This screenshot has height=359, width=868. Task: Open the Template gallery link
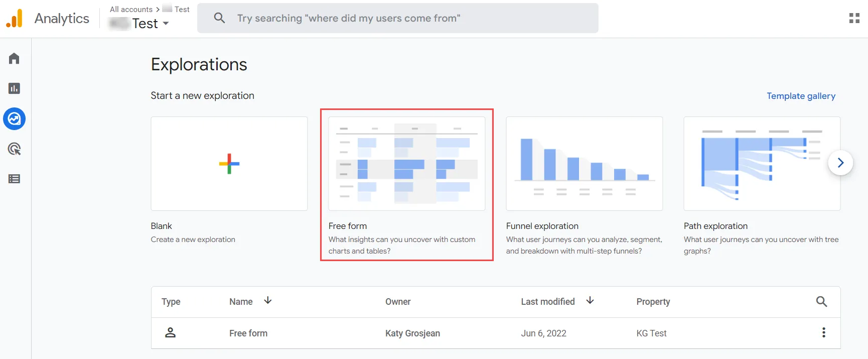click(x=801, y=96)
